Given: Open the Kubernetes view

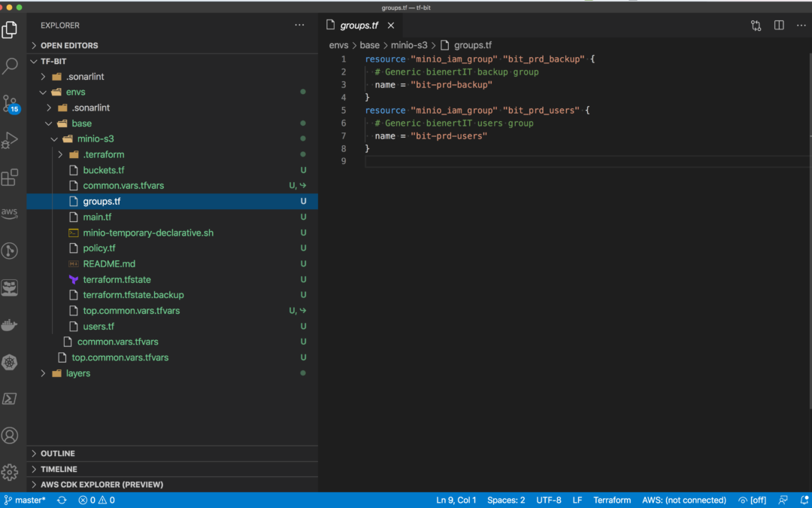Looking at the screenshot, I should (x=10, y=362).
